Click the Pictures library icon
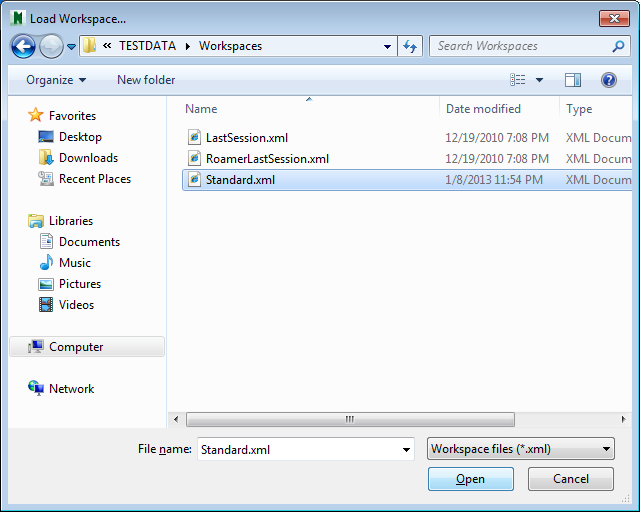640x512 pixels. [x=46, y=284]
